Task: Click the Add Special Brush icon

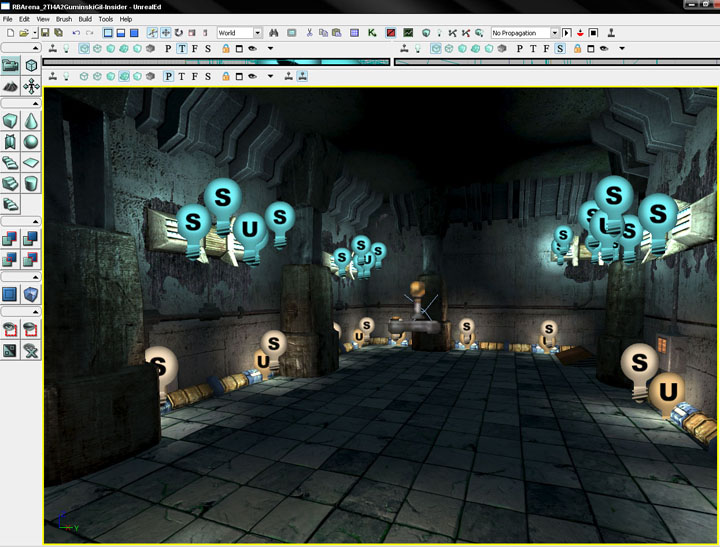Action: [10, 294]
